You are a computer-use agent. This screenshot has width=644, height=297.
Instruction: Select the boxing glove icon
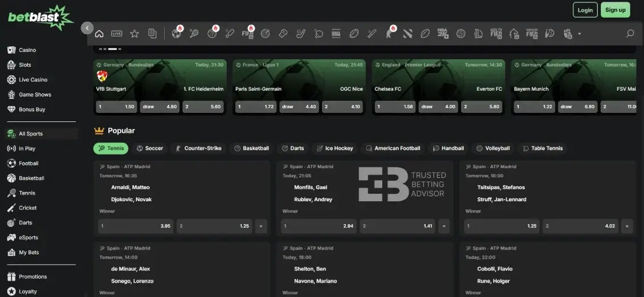point(283,34)
